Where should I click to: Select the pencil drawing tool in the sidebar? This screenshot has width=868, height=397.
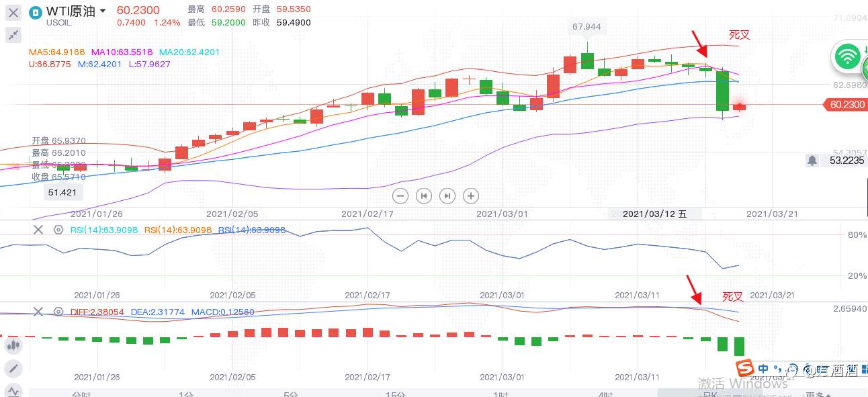13,368
